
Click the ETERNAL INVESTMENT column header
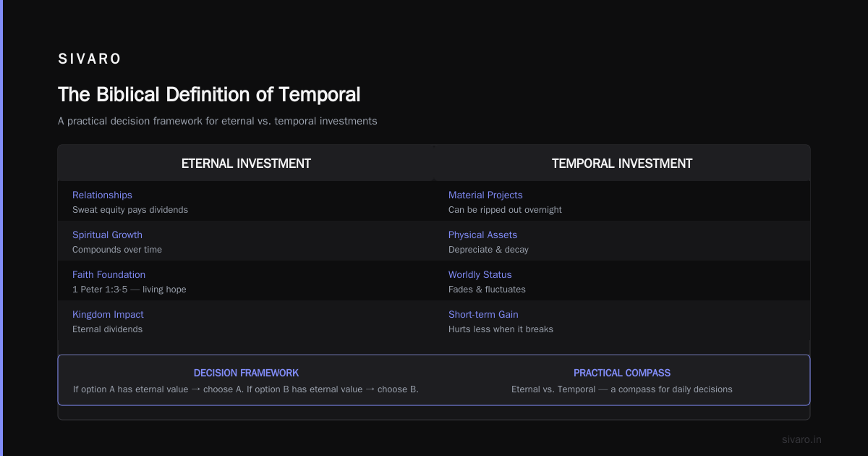click(x=246, y=164)
